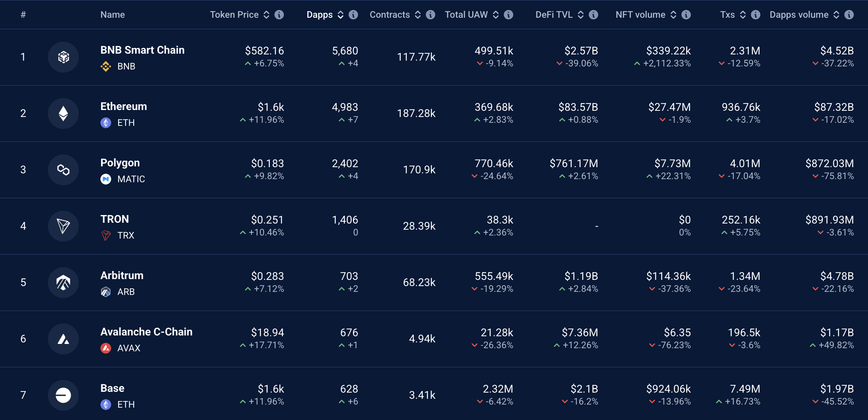
Task: Click the TRON logo icon
Action: 64,226
